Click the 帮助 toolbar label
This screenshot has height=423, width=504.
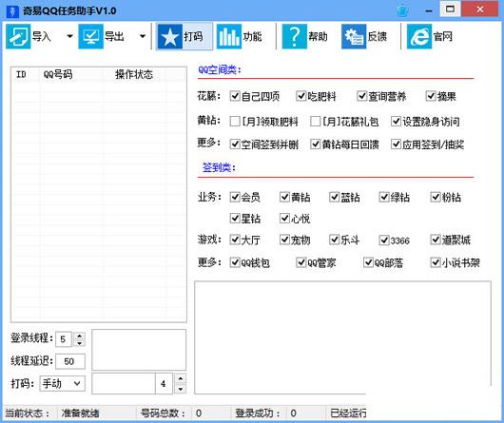click(x=318, y=37)
